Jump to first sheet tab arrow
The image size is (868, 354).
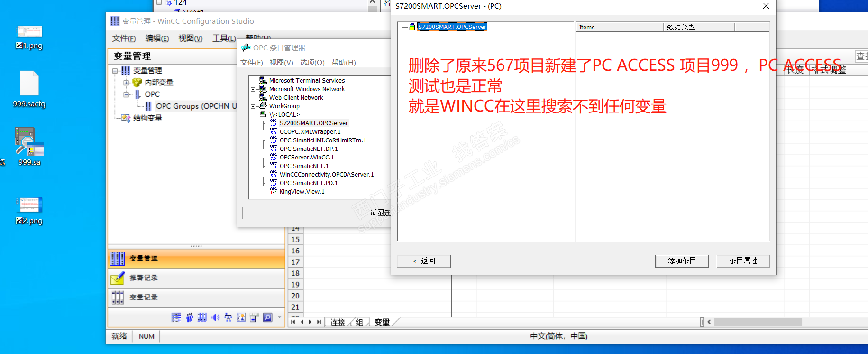(x=293, y=322)
